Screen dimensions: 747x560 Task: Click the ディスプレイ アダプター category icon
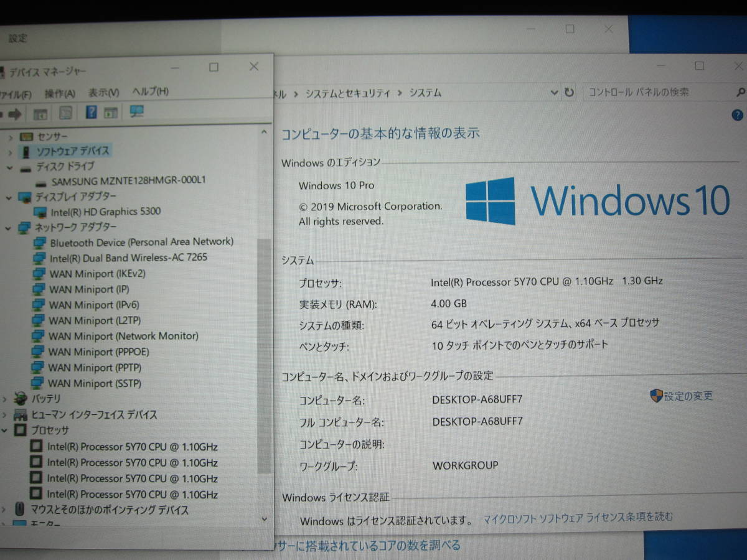tap(25, 197)
